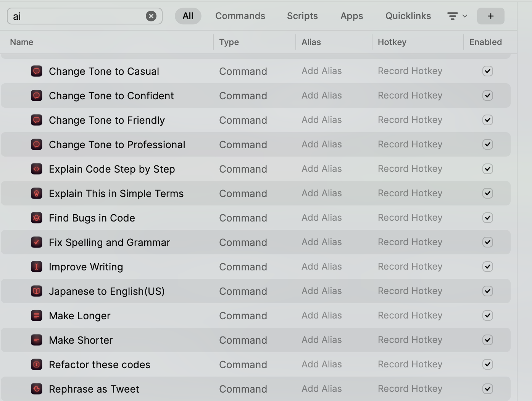Click Record Hotkey for Change Tone to Friendly
The height and width of the screenshot is (401, 532).
(x=410, y=120)
